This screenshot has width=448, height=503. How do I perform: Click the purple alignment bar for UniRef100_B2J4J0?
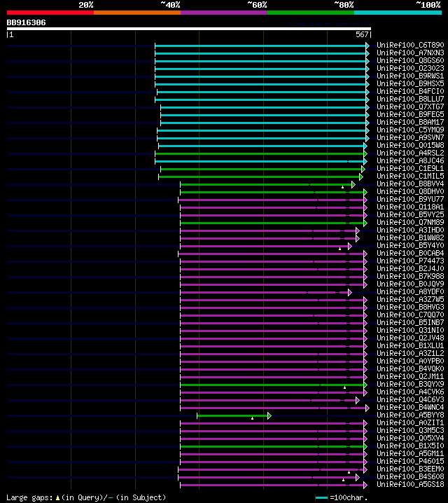(272, 270)
